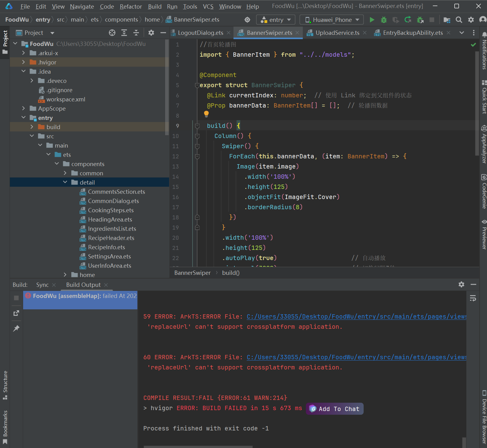Viewport: 487px width, 448px height.
Task: Switch to EntryBackupAbility.ets tab
Action: [x=413, y=33]
